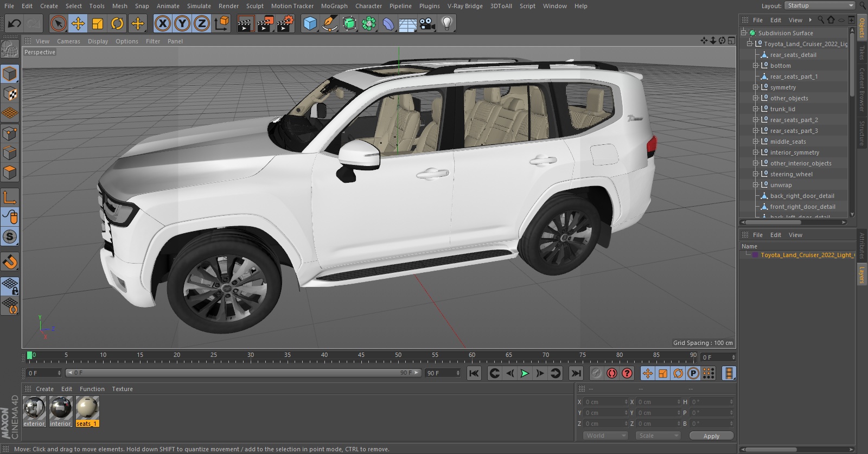Switch to Model mode icon
This screenshot has height=454, width=868.
click(10, 74)
